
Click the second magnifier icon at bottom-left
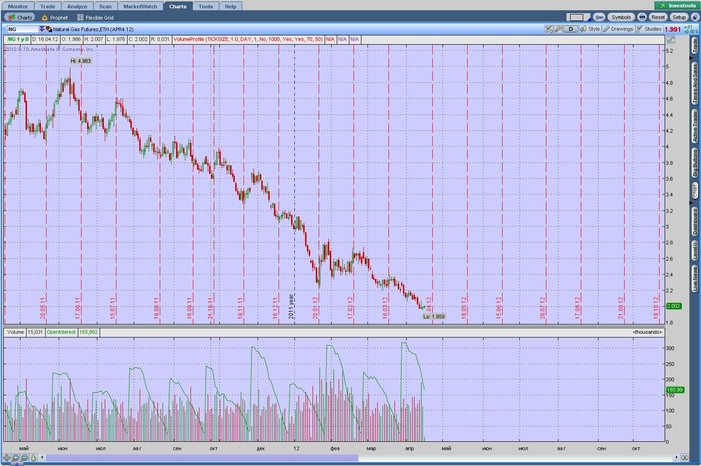[15, 458]
